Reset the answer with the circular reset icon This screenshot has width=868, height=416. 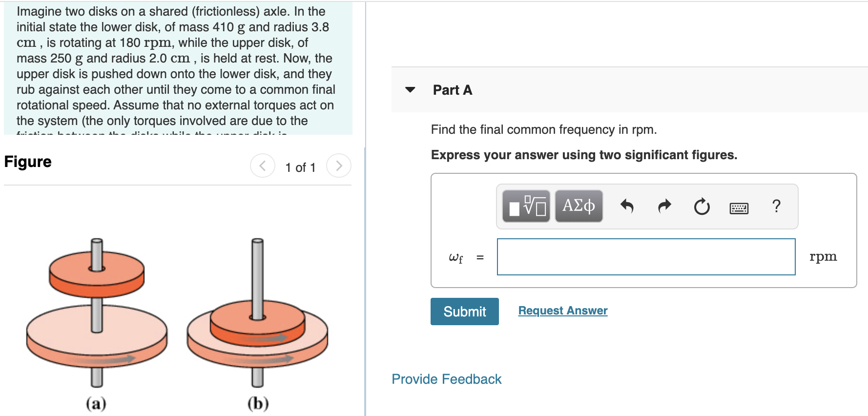(x=702, y=206)
